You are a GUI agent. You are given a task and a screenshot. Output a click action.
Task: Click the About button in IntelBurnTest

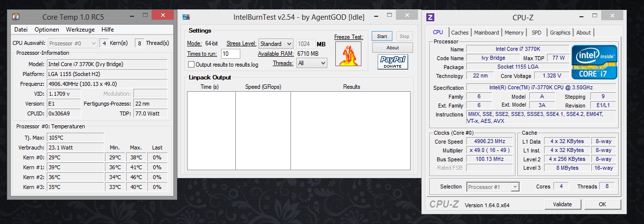point(392,48)
